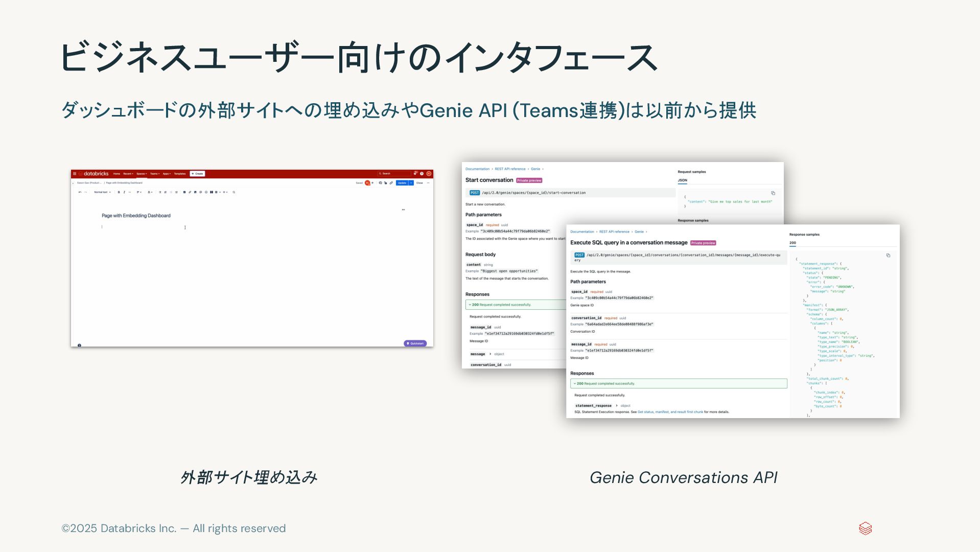
Task: Click the link icon in the editor toolbar
Action: coord(190,192)
